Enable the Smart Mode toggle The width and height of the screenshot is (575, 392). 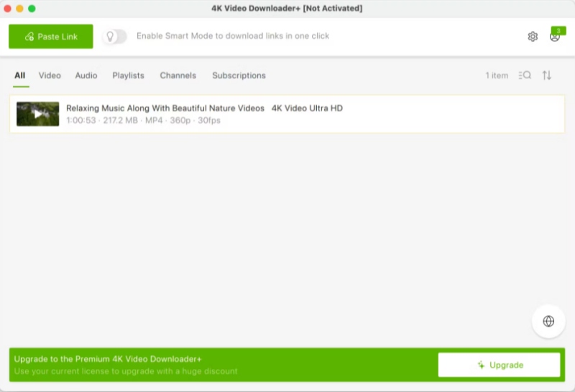pyautogui.click(x=114, y=37)
